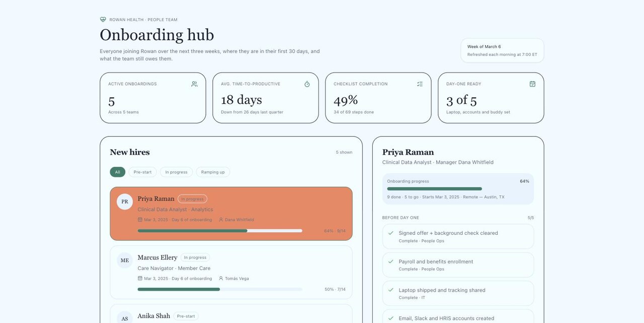Click 'Clinical Data Analyst · Analytics' text
This screenshot has width=644, height=323.
(x=175, y=210)
